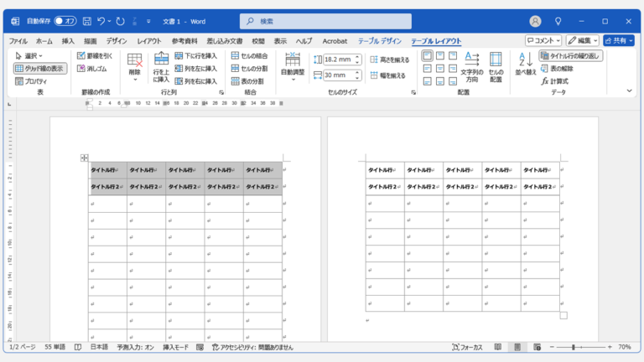Customize quick access toolbar dropdown

[x=148, y=21]
